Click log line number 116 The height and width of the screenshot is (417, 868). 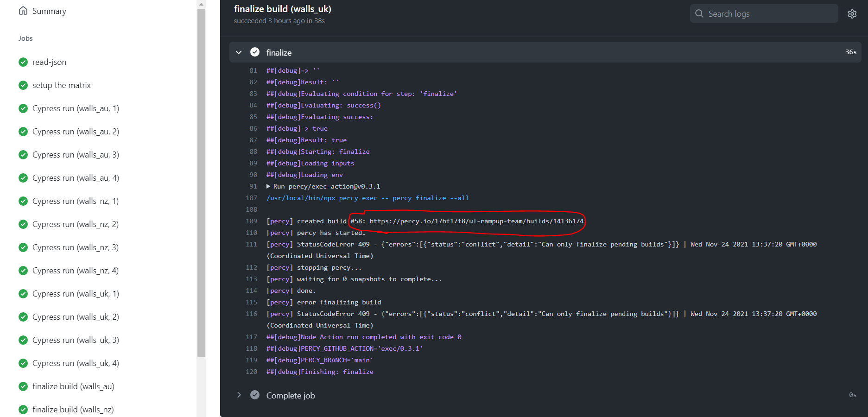251,314
